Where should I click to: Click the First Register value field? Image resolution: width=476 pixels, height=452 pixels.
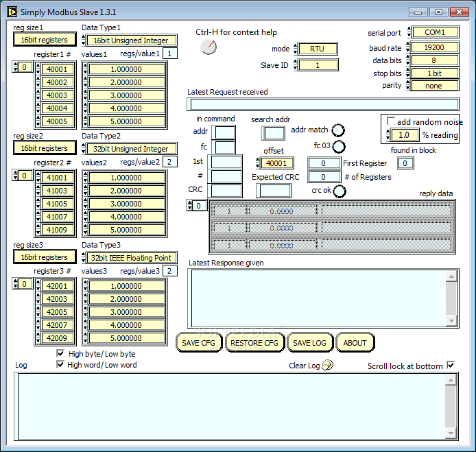point(324,163)
